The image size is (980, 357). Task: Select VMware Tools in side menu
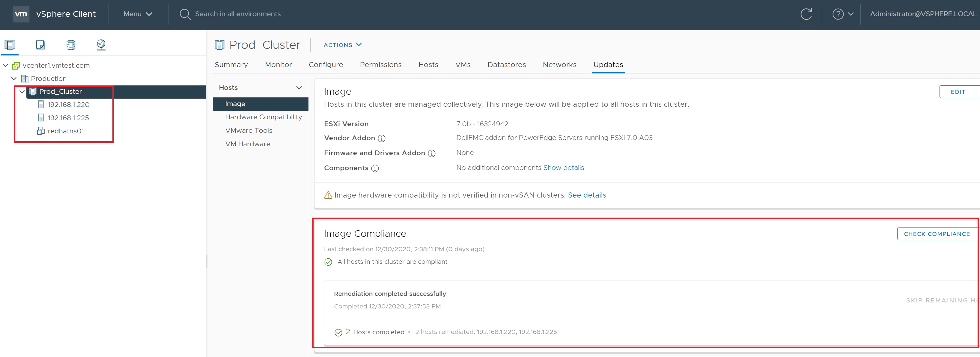pyautogui.click(x=249, y=130)
